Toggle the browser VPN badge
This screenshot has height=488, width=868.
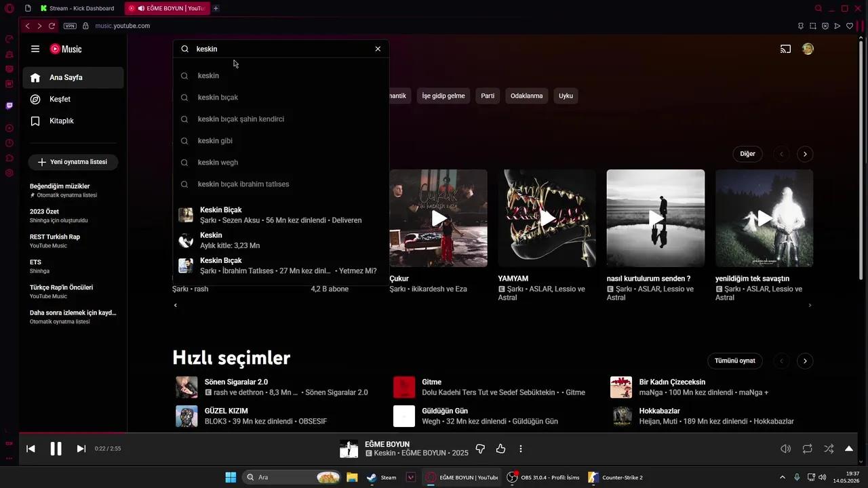pos(70,26)
